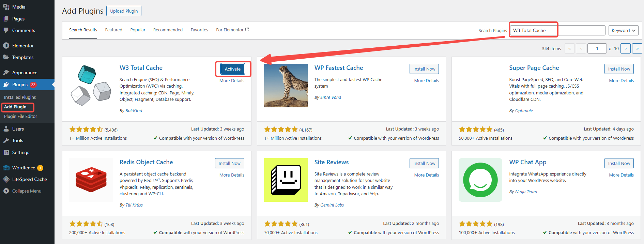Install the WP Fastest Cache plugin
Viewport: 644px width, 244px height.
click(x=424, y=69)
